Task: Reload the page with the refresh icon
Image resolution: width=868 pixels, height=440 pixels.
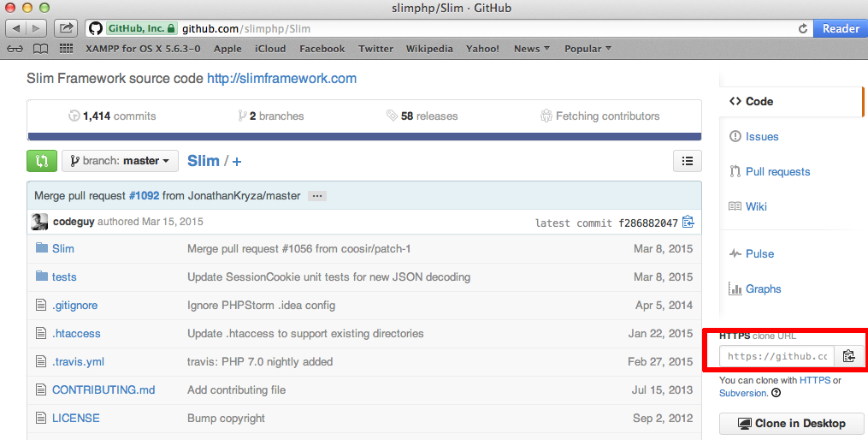Action: (x=802, y=28)
